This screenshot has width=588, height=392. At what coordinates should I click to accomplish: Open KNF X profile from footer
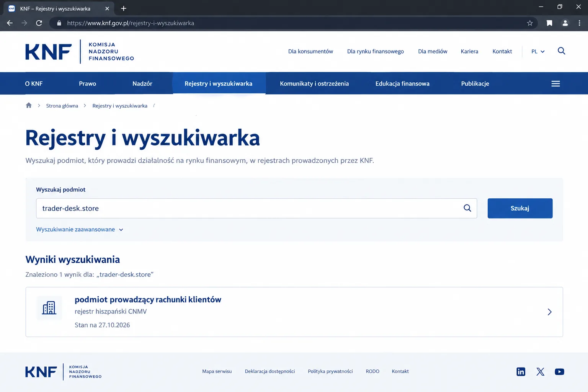pos(540,371)
